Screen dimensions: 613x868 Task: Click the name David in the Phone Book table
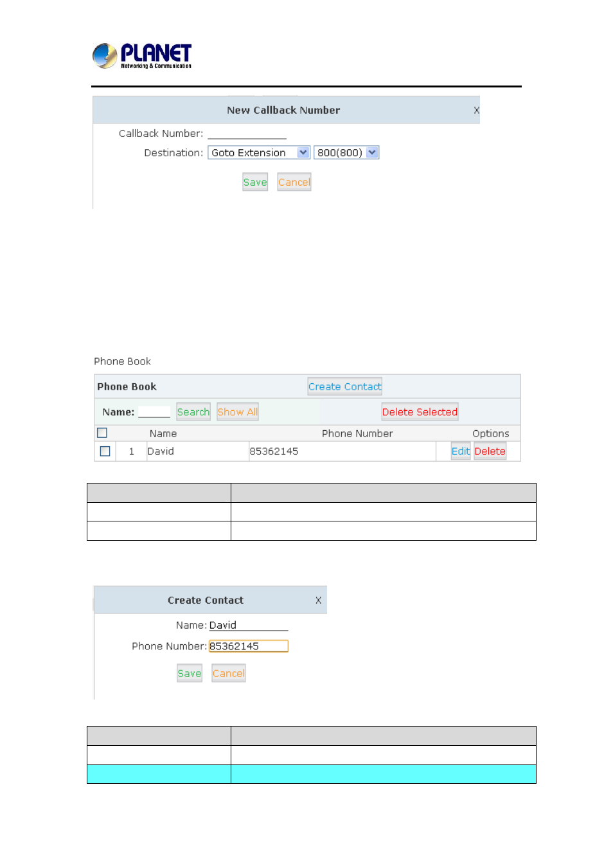pyautogui.click(x=161, y=451)
